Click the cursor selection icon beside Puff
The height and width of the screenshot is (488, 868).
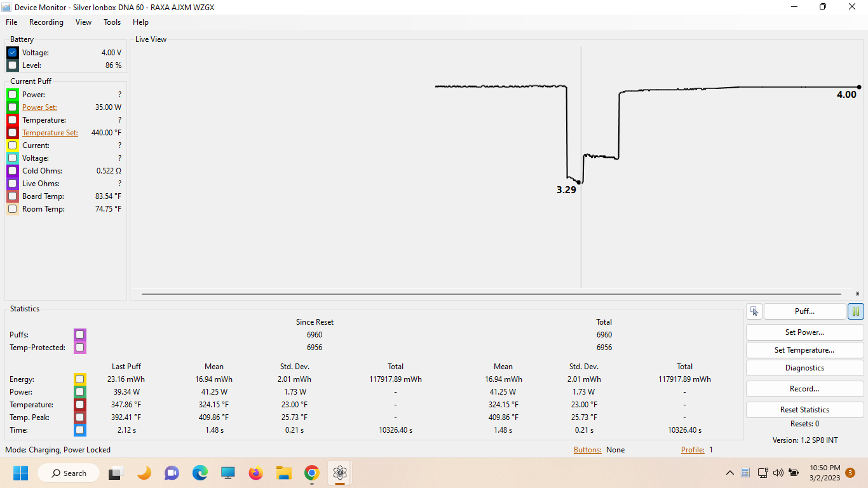tap(754, 311)
